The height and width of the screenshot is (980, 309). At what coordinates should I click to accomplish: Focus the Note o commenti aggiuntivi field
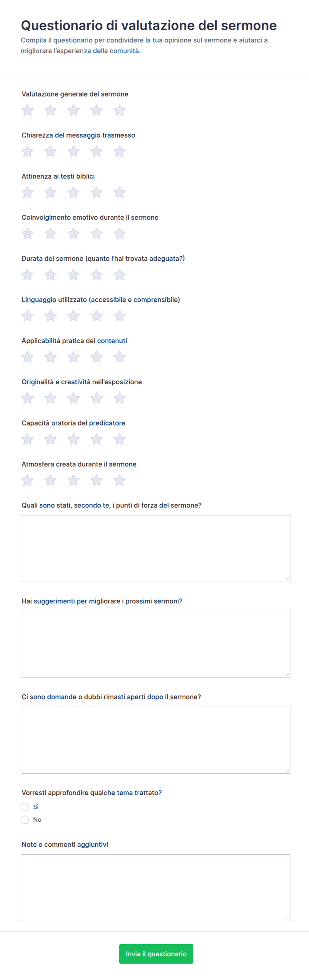tap(156, 887)
